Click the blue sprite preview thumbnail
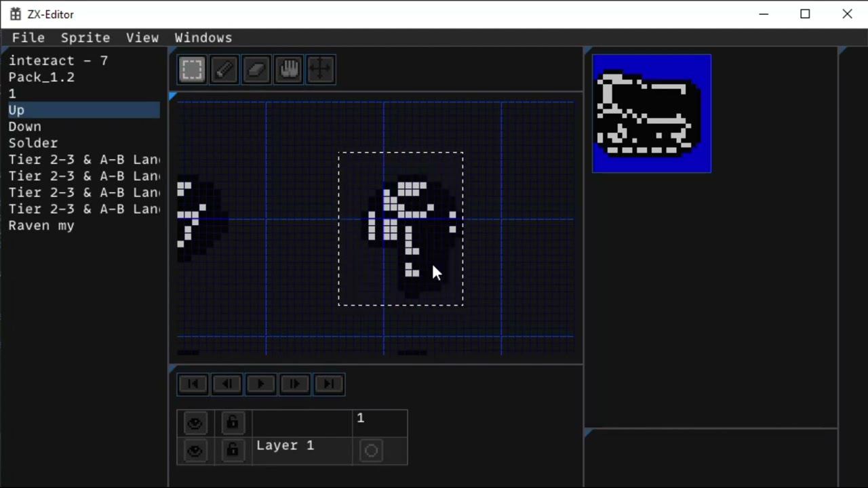Screen dimensions: 868x488 click(x=652, y=114)
